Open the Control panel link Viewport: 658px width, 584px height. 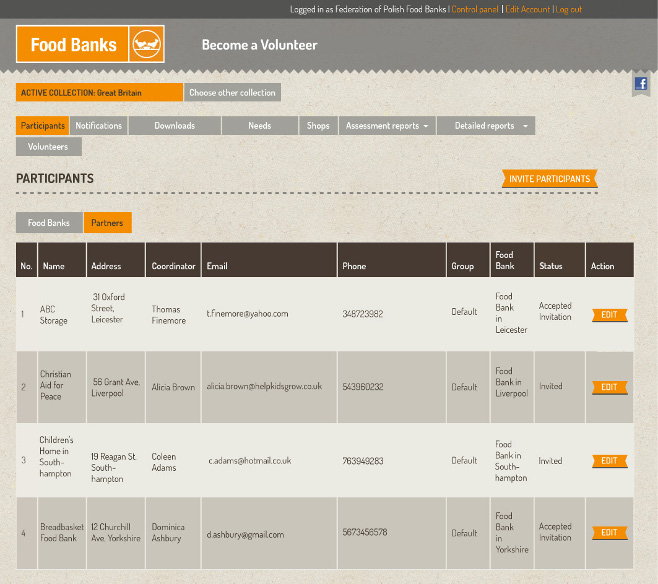(475, 9)
